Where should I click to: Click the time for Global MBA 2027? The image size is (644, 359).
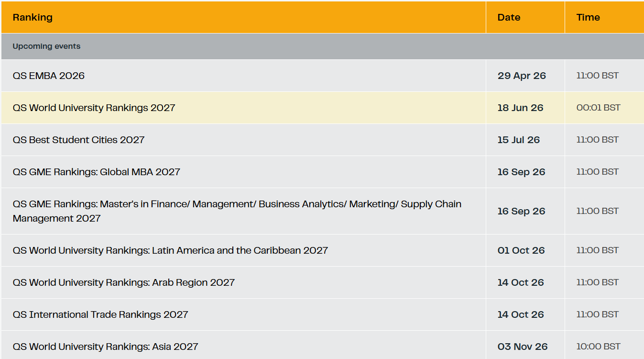[598, 172]
